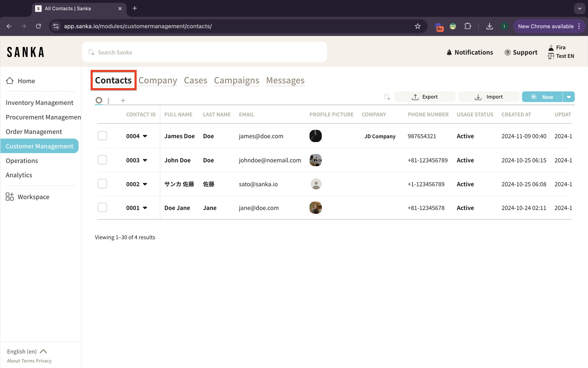This screenshot has width=588, height=368.
Task: Open the Privacy link in footer
Action: 44,361
